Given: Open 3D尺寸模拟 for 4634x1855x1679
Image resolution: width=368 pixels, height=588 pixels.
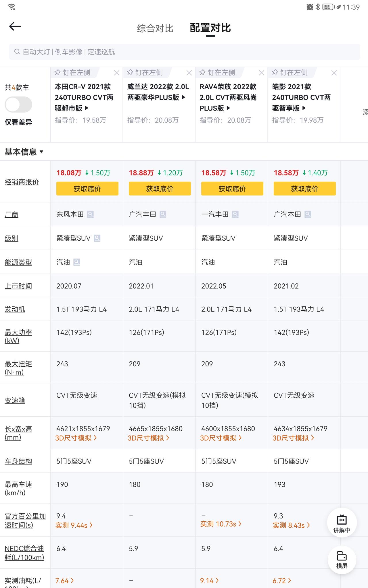Looking at the screenshot, I should (x=294, y=438).
